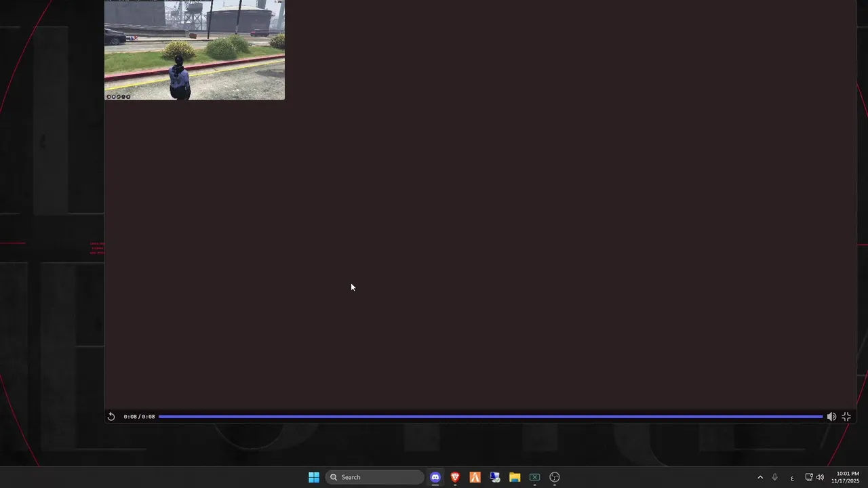Open system volume tray icon
The width and height of the screenshot is (868, 488).
820,477
